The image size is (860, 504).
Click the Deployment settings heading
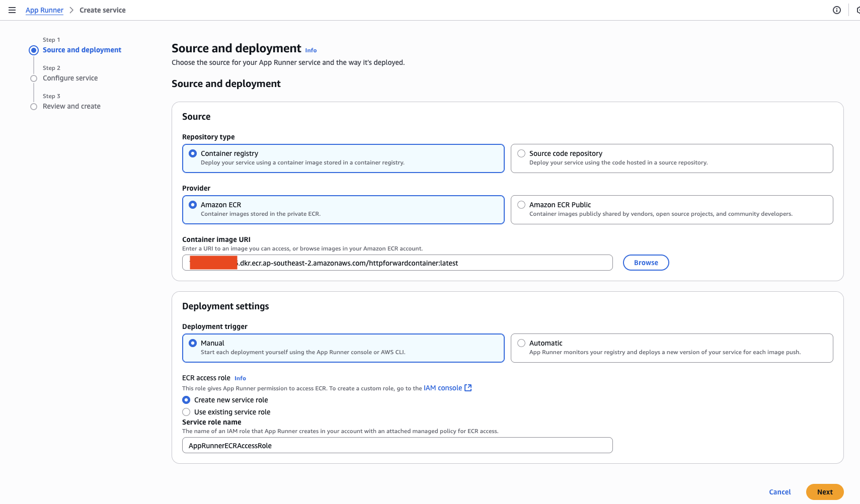(225, 306)
